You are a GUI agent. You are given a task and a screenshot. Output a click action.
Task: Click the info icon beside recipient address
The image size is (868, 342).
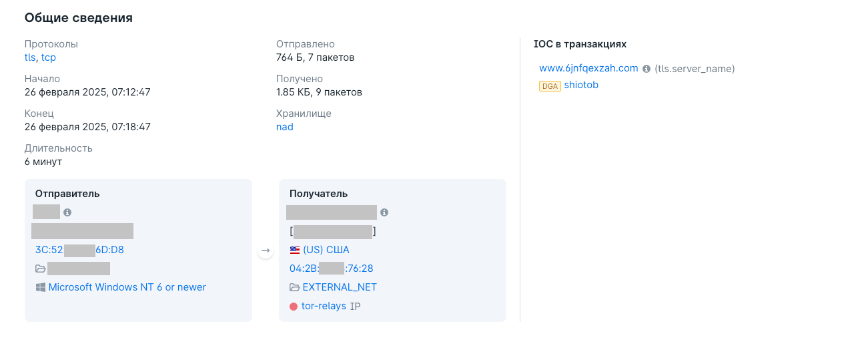pyautogui.click(x=384, y=212)
